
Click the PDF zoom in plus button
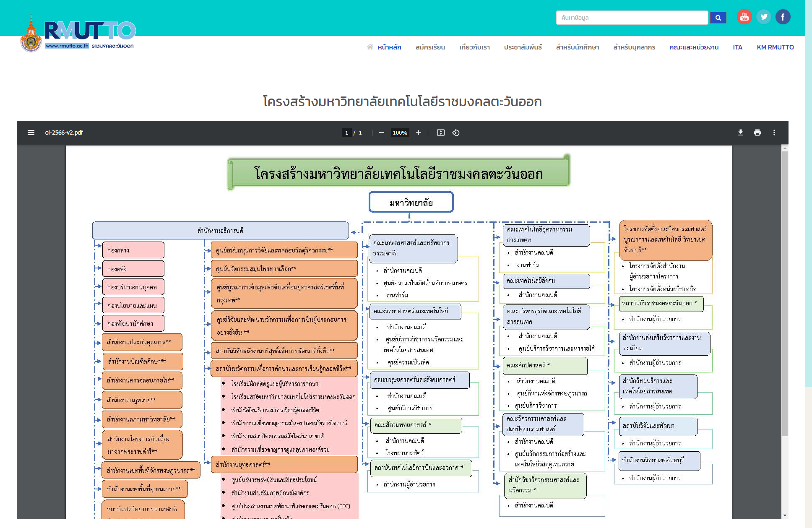[x=418, y=133]
